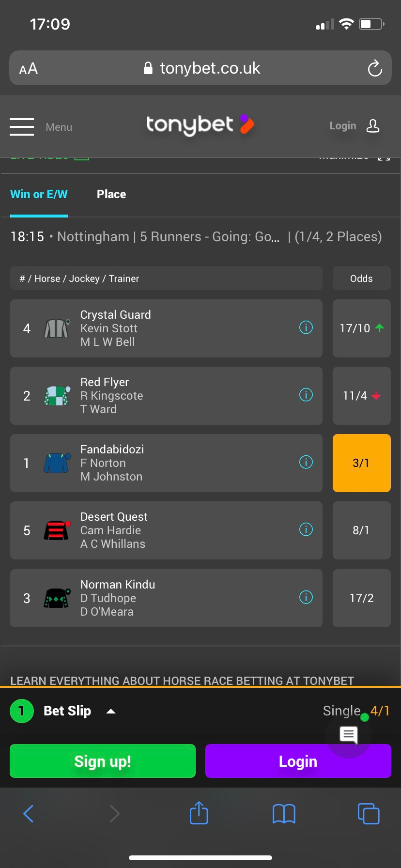Click the tonybet logo

pyautogui.click(x=200, y=126)
